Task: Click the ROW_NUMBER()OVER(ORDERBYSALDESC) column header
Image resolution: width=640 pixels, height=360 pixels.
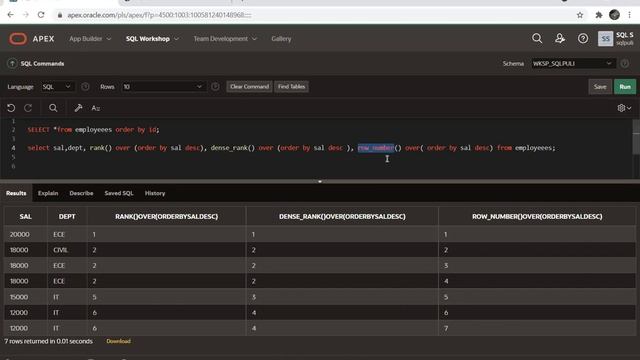Action: pyautogui.click(x=537, y=216)
